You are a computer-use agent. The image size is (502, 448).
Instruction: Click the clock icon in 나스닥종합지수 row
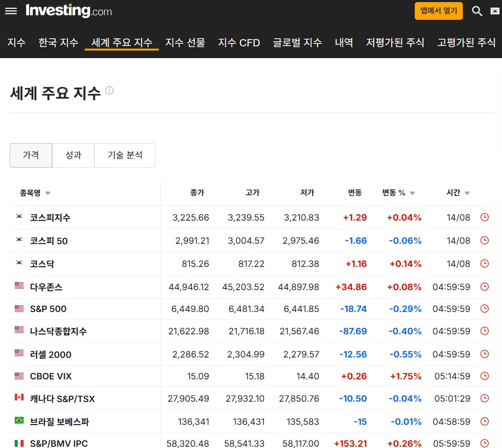485,331
